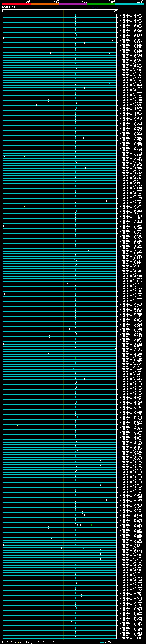Select hit UniRef100_O65332
This screenshot has width=146, height=644.
pos(131,118)
